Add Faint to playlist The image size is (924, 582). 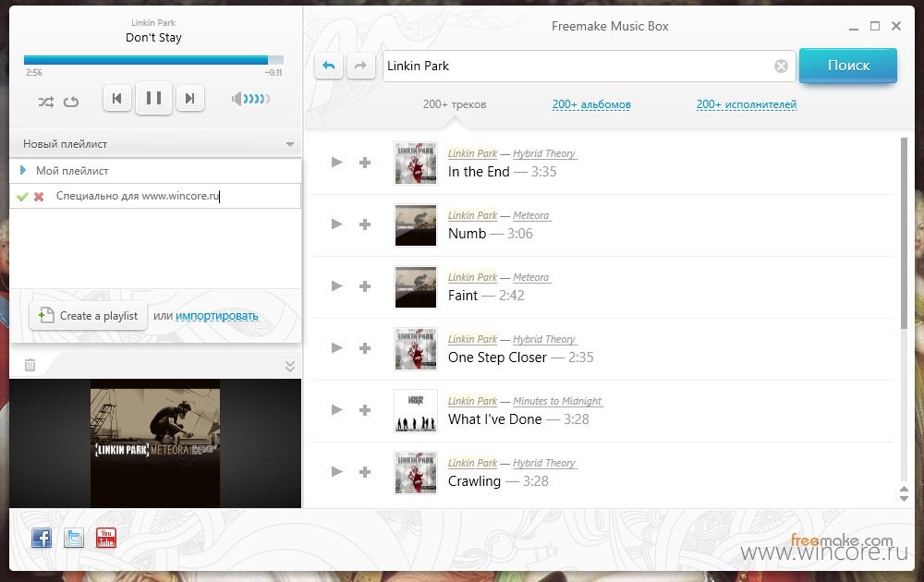(365, 286)
